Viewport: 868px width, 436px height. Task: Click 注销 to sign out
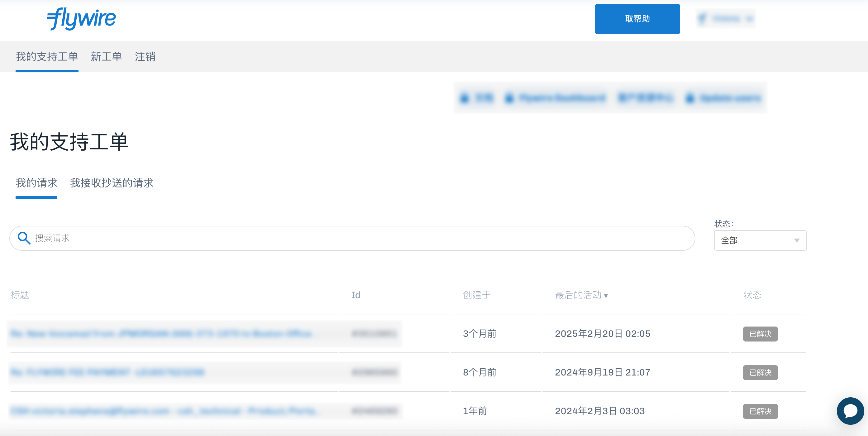tap(145, 56)
